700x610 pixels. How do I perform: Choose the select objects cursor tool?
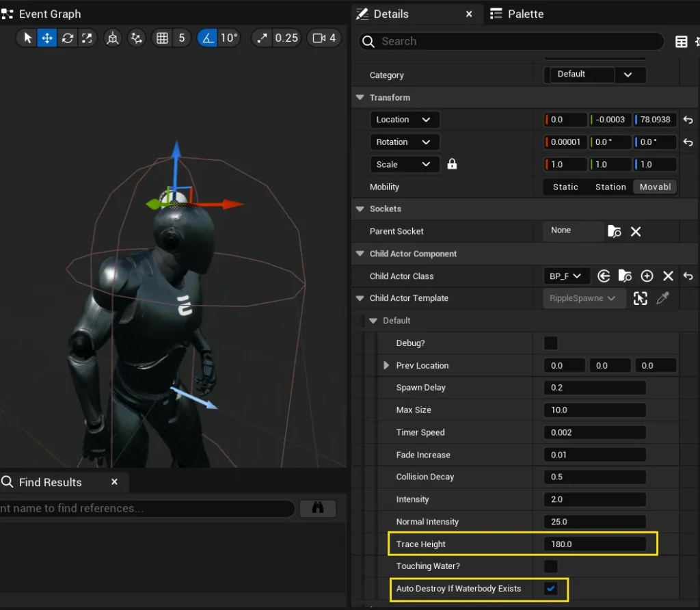click(27, 38)
